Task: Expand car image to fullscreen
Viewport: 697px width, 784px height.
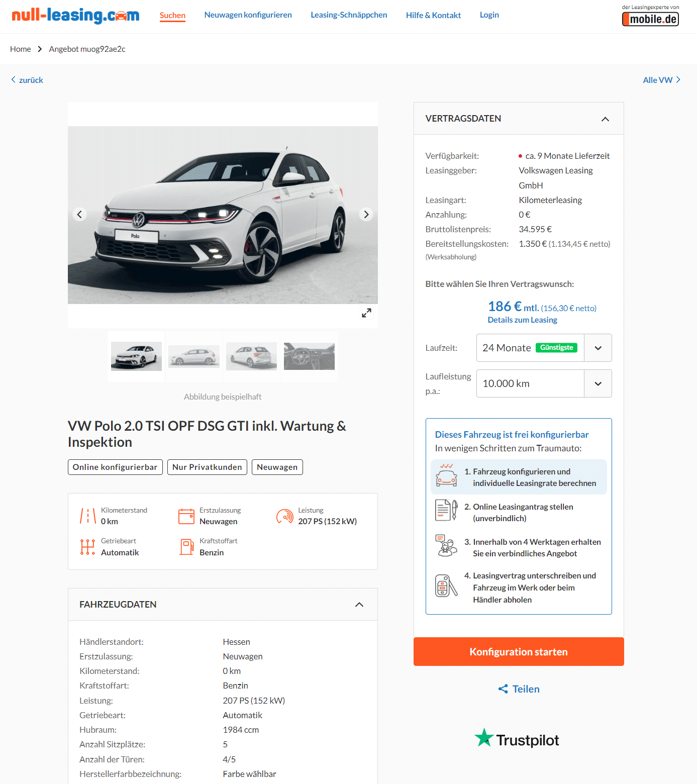Action: click(x=367, y=313)
